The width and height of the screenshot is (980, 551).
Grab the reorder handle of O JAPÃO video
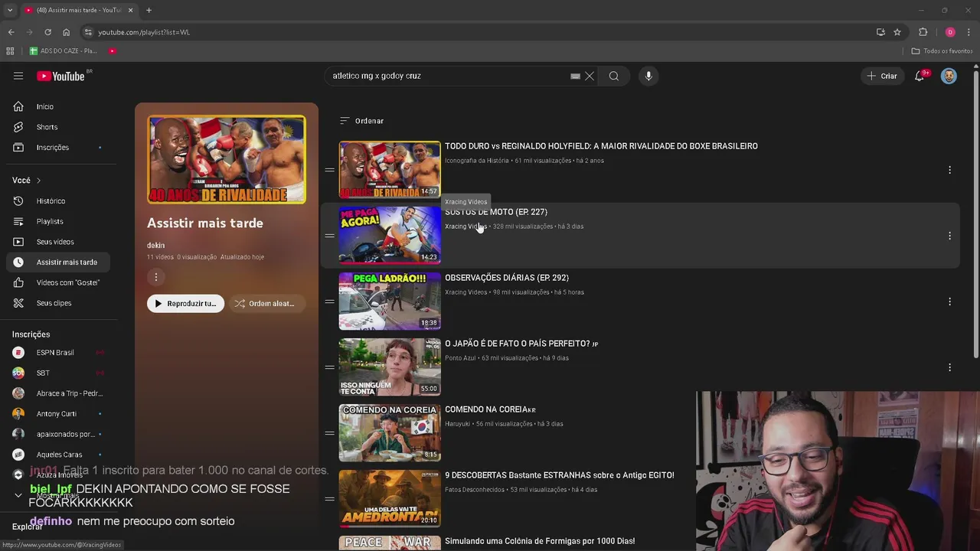(329, 367)
